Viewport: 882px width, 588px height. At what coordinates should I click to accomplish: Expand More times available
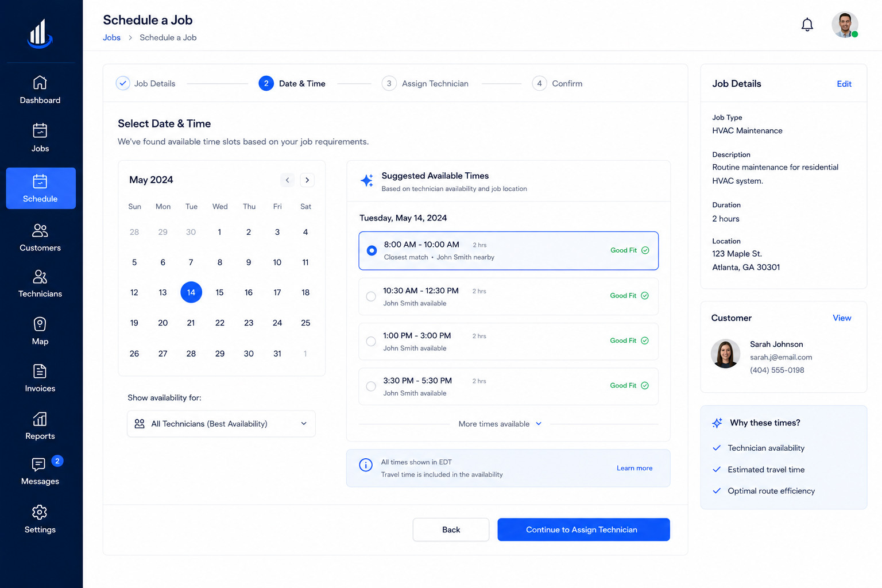500,424
